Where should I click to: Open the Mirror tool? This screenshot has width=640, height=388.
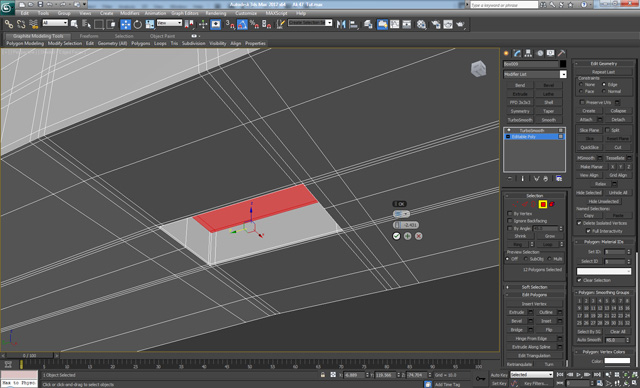point(341,24)
